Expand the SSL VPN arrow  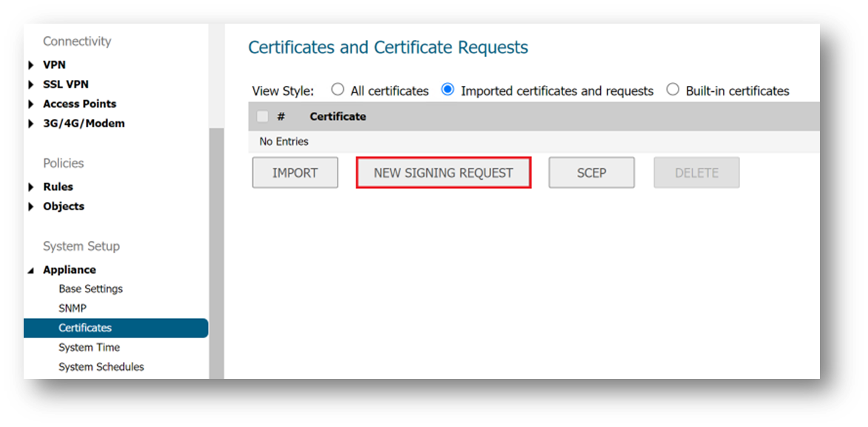(32, 84)
